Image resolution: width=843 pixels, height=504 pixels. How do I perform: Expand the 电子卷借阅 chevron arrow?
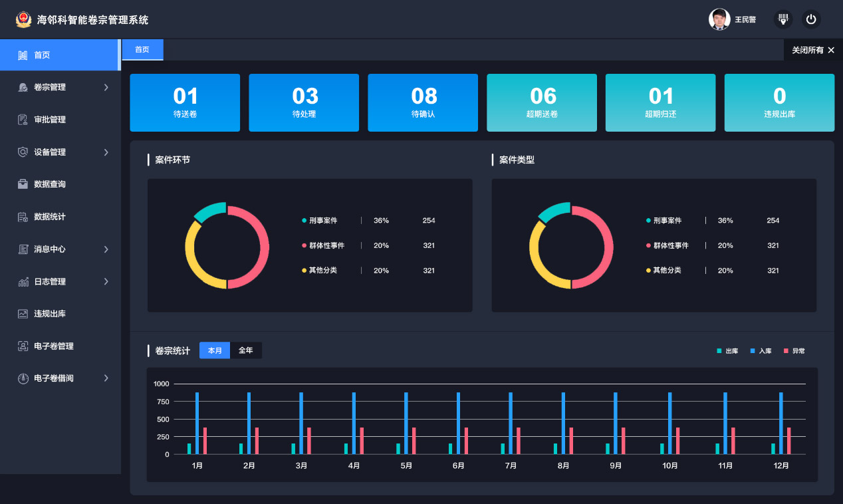pos(106,378)
